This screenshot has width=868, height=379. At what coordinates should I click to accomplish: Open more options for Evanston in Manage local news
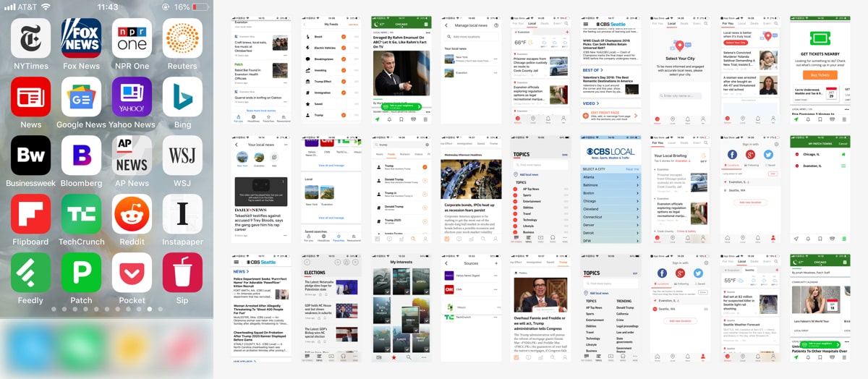(495, 72)
